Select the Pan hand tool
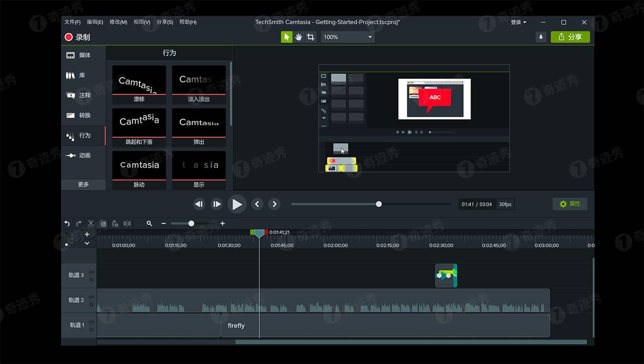Screen dimensions: 644x364 coord(299,37)
